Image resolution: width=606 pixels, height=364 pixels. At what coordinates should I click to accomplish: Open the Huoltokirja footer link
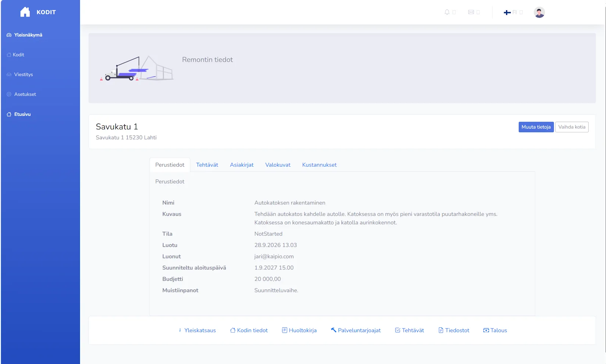click(299, 330)
